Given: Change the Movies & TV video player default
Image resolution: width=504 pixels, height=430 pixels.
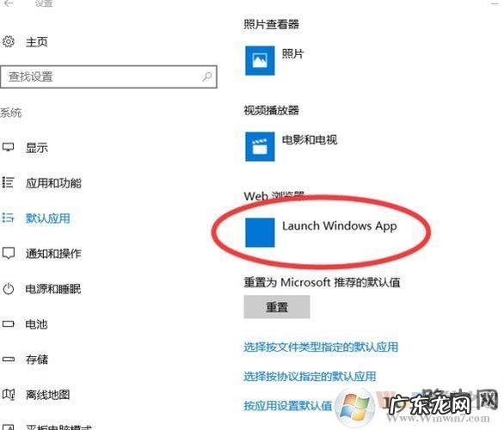Looking at the screenshot, I should click(292, 146).
